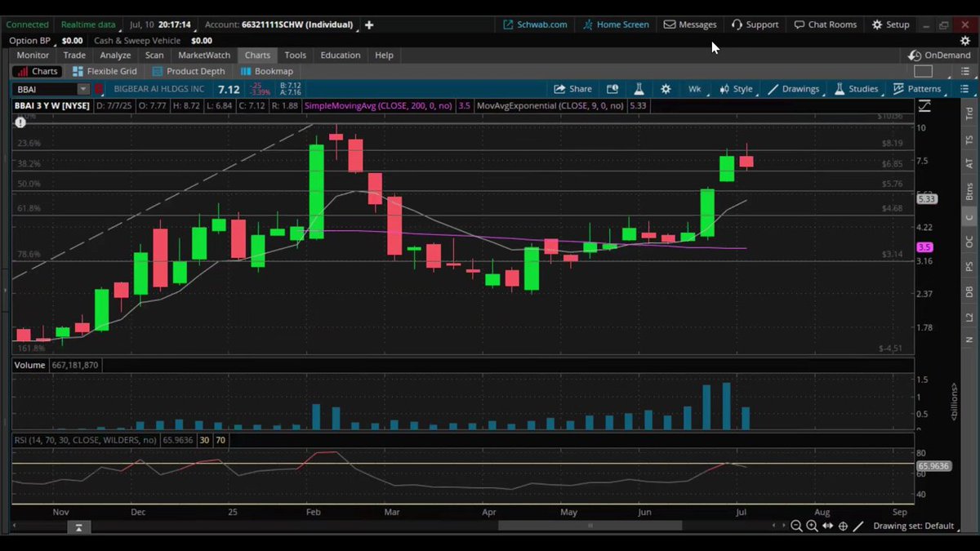Screen dimensions: 980x551
Task: Open the Drawing set: Default dropdown
Action: click(918, 527)
